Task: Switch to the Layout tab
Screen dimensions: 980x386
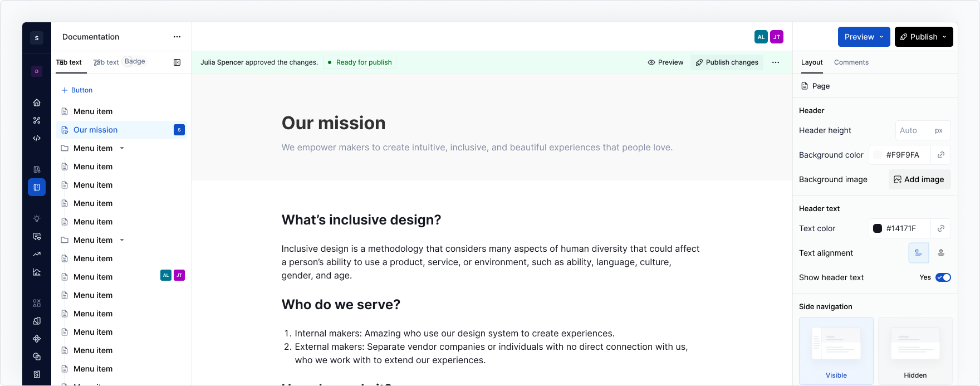Action: (x=812, y=62)
